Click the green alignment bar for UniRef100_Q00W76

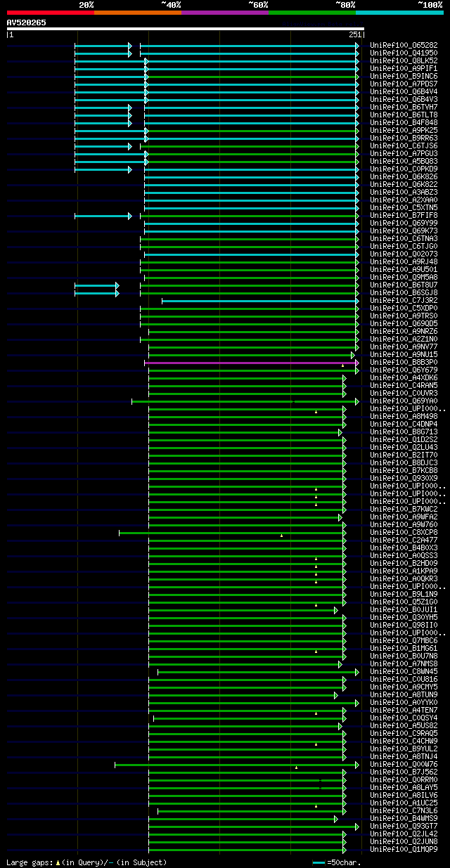point(237,765)
